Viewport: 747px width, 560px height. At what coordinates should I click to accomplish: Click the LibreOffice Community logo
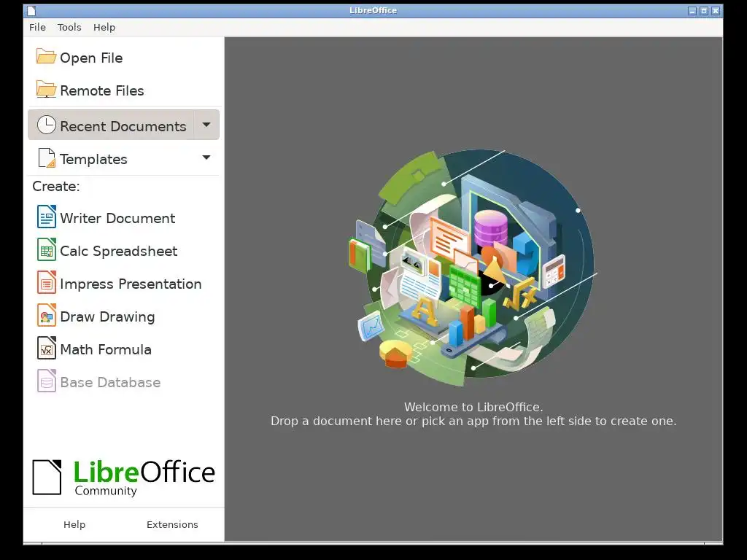click(123, 478)
